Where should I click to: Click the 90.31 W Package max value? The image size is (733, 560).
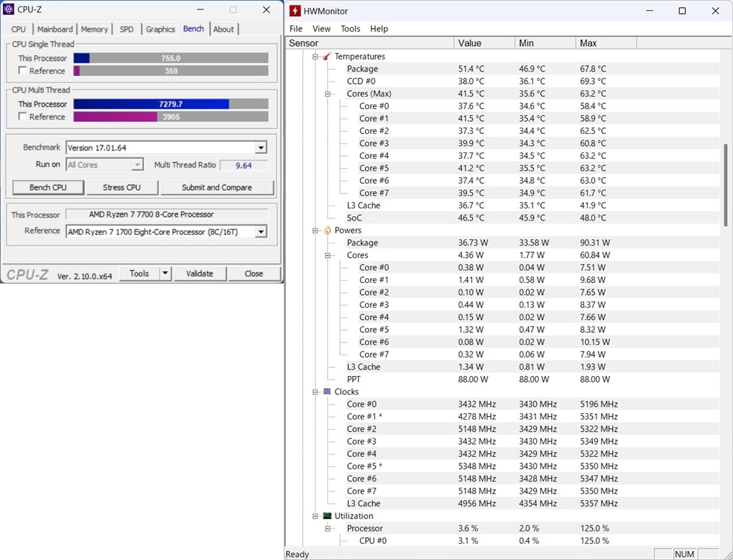pos(595,242)
